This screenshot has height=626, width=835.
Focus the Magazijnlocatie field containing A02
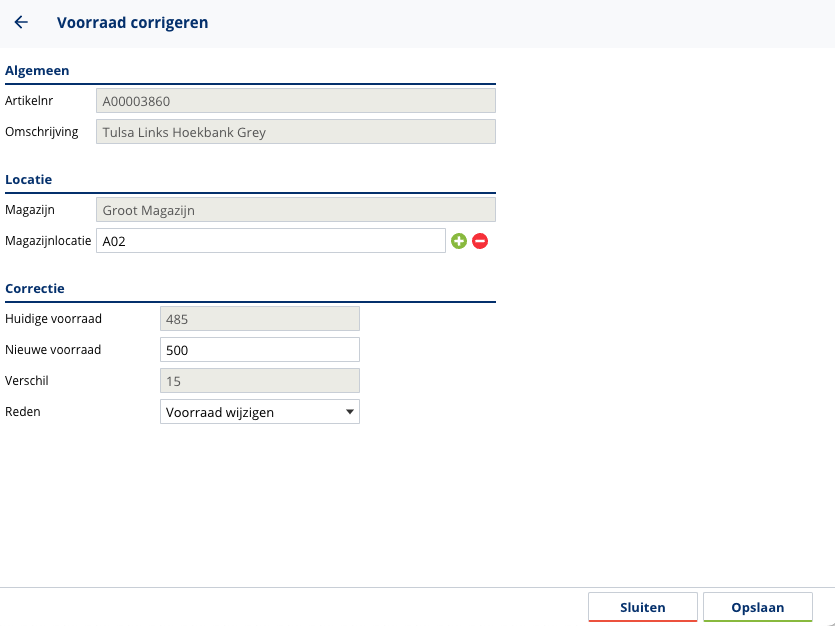pos(270,241)
